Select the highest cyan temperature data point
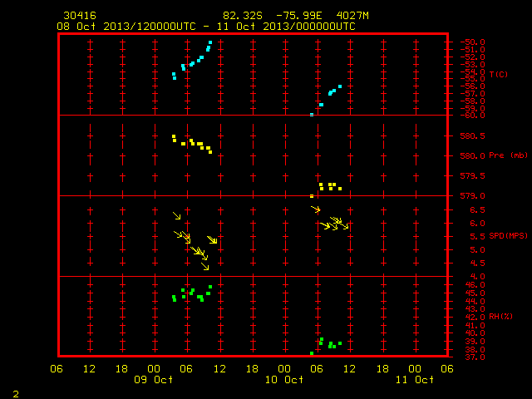This screenshot has height=399, width=532. pyautogui.click(x=210, y=42)
